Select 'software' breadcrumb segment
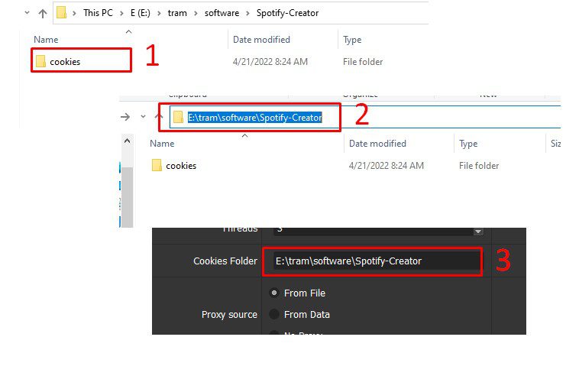The image size is (566, 392). click(222, 13)
